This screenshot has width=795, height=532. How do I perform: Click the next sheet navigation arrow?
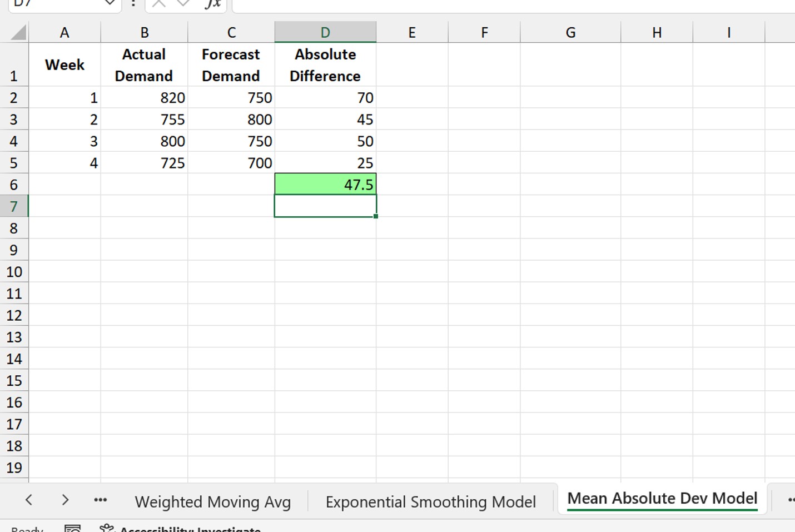(x=65, y=500)
